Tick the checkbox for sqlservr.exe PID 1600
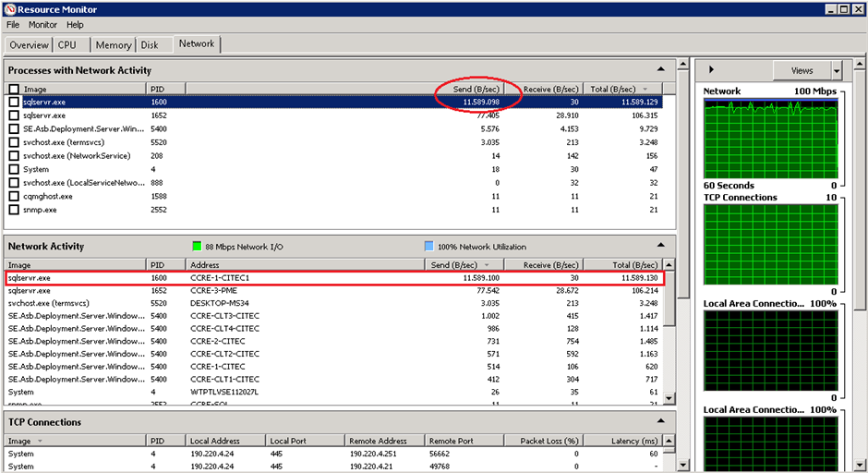 (x=14, y=102)
